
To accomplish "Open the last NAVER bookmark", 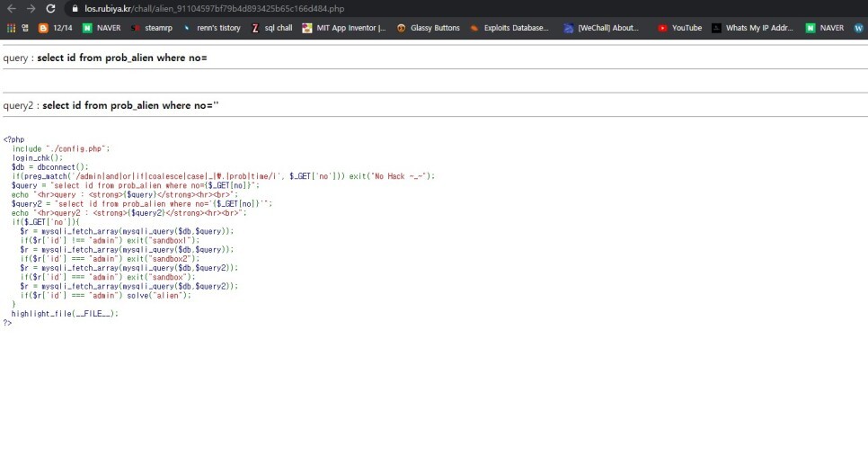I will point(825,28).
